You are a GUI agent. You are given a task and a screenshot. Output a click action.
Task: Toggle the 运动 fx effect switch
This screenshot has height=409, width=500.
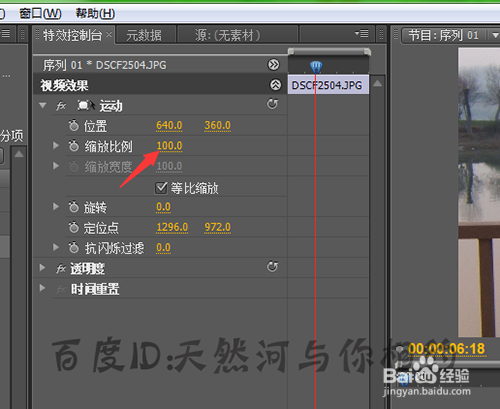(61, 106)
